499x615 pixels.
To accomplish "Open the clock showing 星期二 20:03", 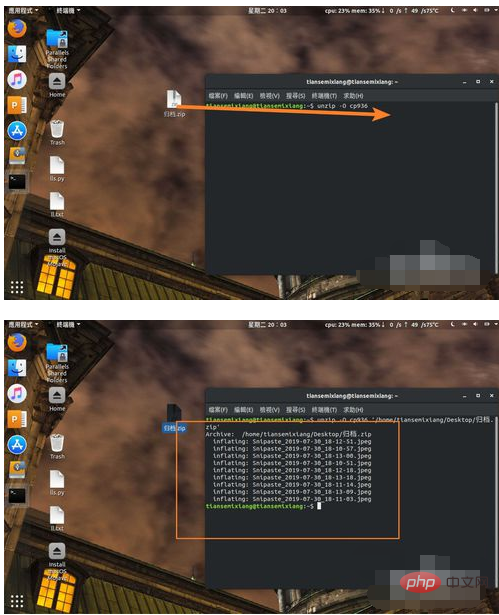I will click(x=267, y=11).
